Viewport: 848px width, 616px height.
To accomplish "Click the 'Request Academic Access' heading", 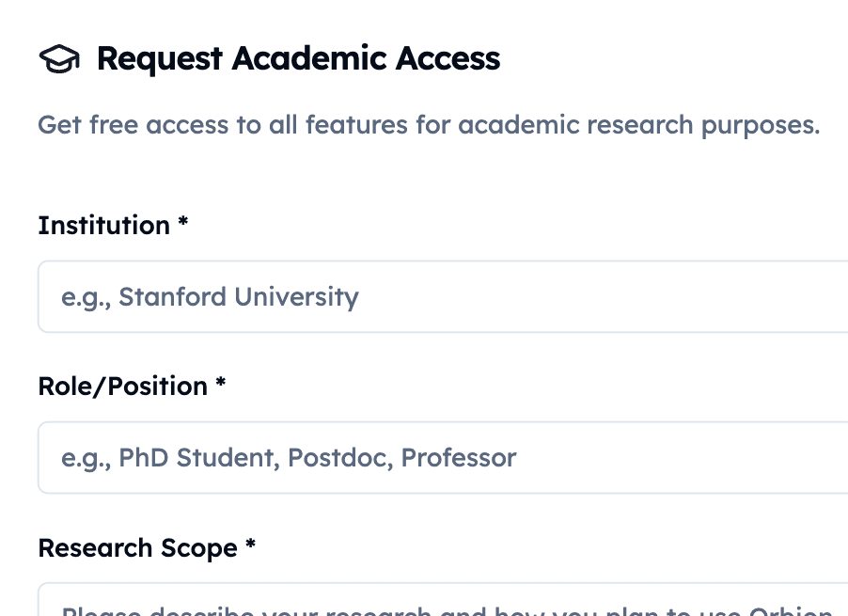I will click(299, 58).
